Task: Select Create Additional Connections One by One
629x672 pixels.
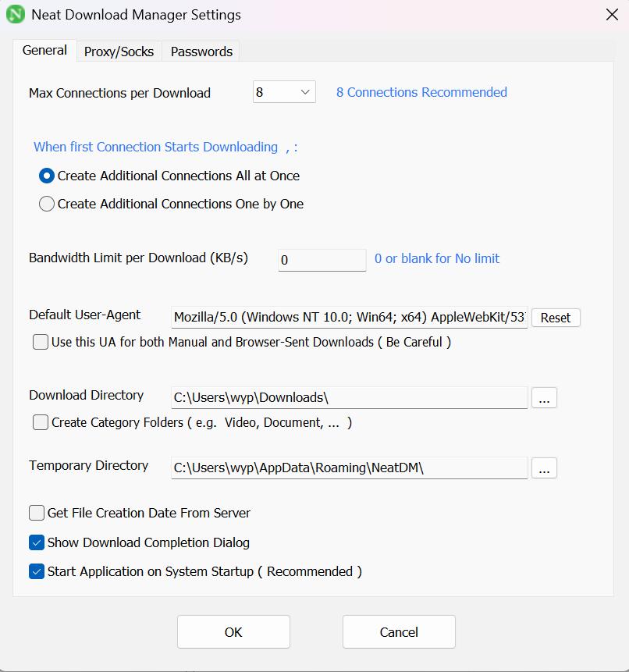Action: point(47,204)
